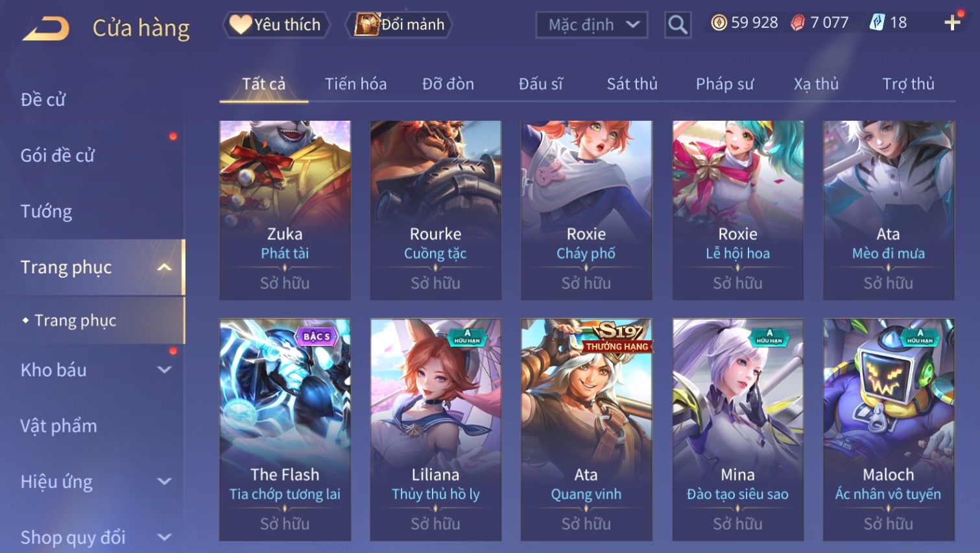The height and width of the screenshot is (553, 980).
Task: Expand the Hiệu ứng sidebar section
Action: coord(165,482)
